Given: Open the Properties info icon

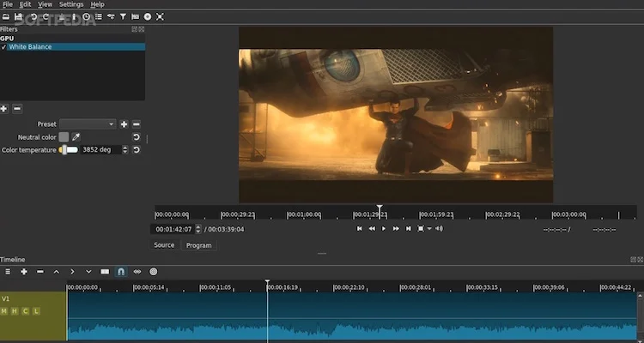Looking at the screenshot, I should (x=74, y=17).
